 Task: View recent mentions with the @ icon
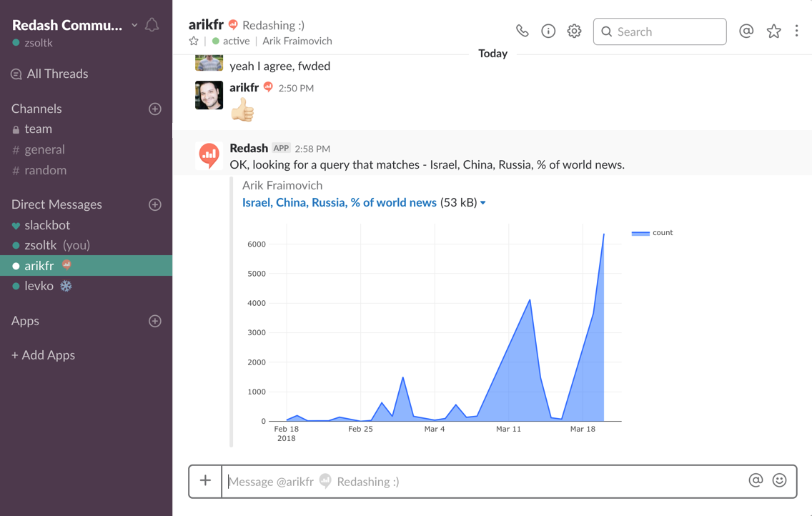pyautogui.click(x=746, y=31)
